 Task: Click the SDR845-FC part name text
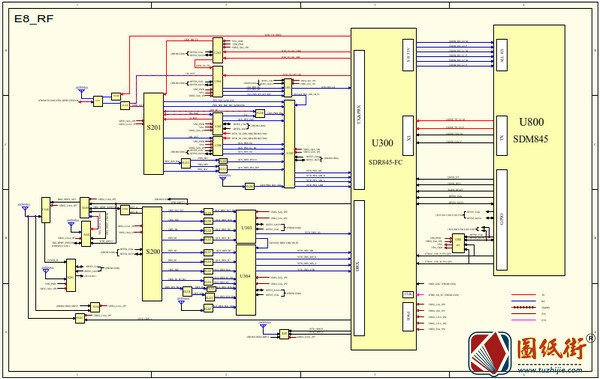pos(385,162)
